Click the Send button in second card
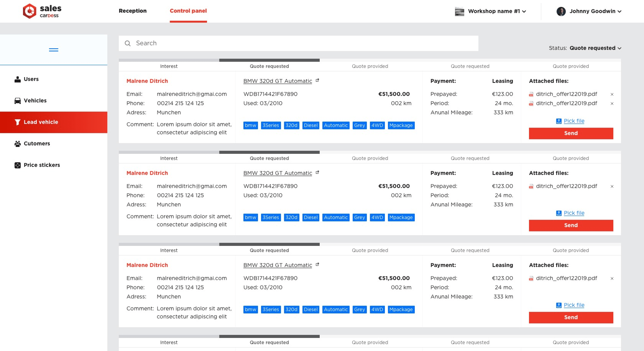Viewport: 644px width, 351px height. tap(571, 225)
